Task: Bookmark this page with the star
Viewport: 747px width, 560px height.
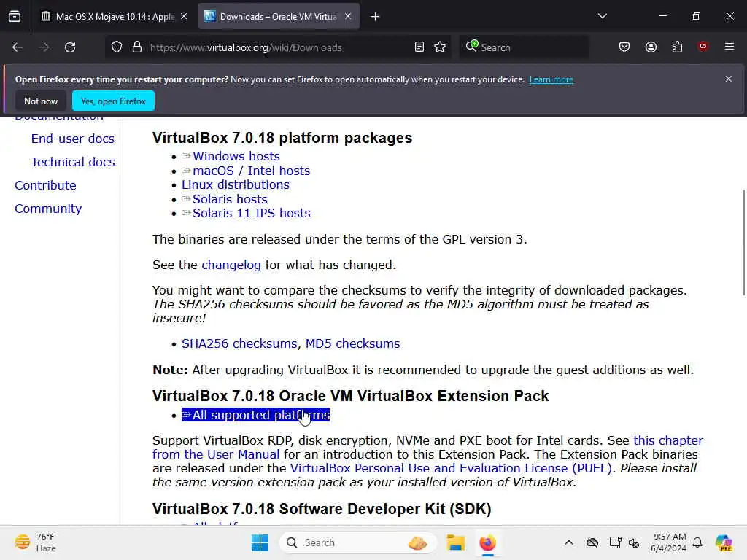Action: (440, 47)
